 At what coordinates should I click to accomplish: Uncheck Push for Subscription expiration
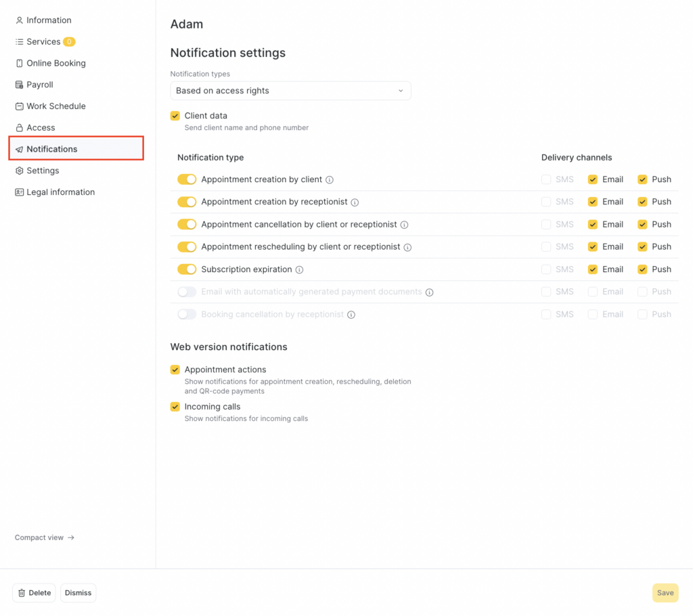(642, 269)
